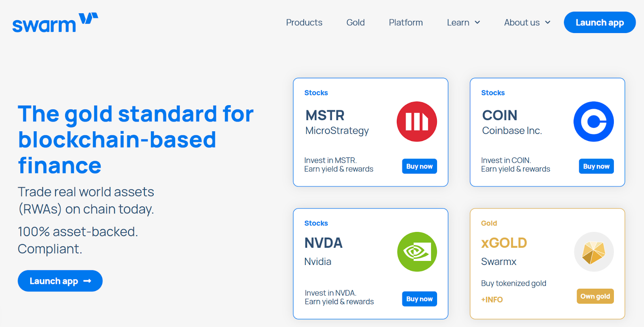644x327 pixels.
Task: Click the 'Buy tokenized gold' text
Action: click(x=514, y=284)
